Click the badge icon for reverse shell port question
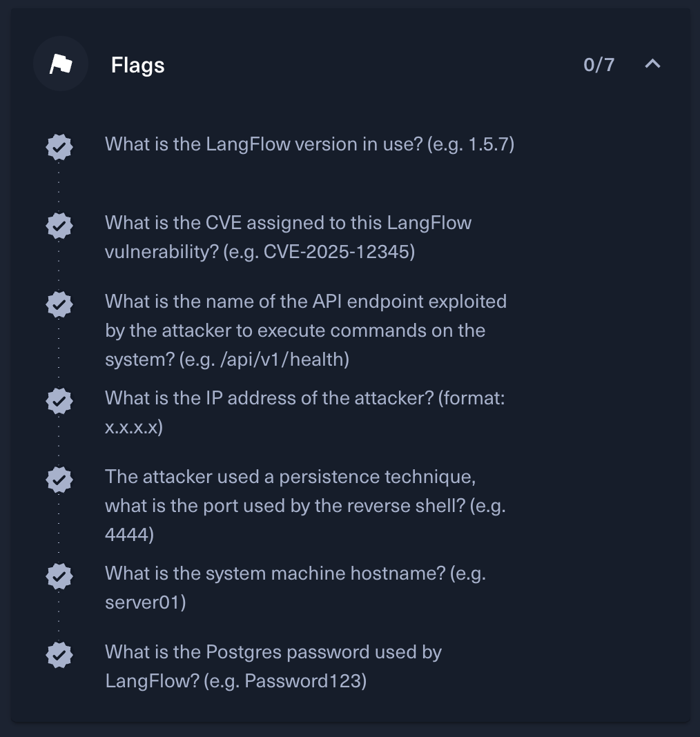Viewport: 700px width, 737px height. tap(59, 480)
